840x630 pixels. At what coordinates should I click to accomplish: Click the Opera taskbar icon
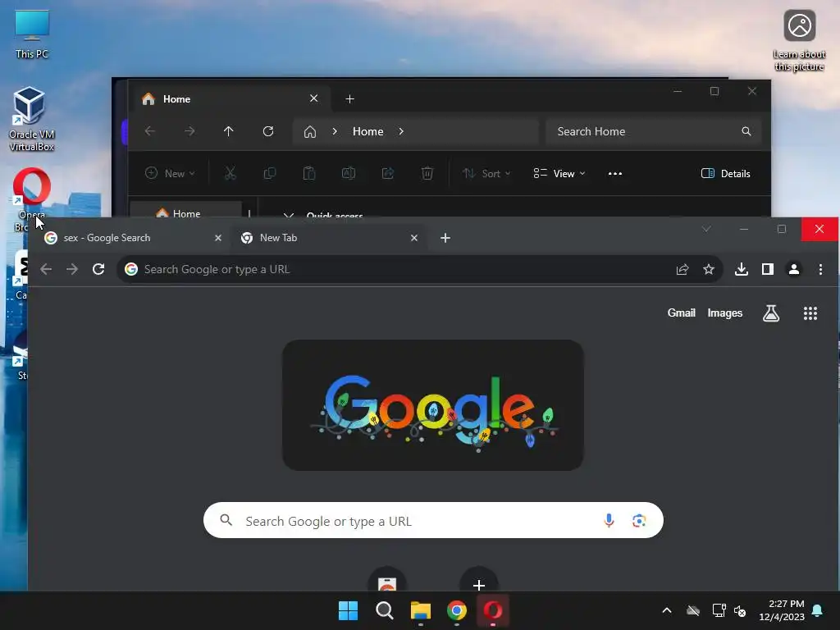pyautogui.click(x=493, y=610)
